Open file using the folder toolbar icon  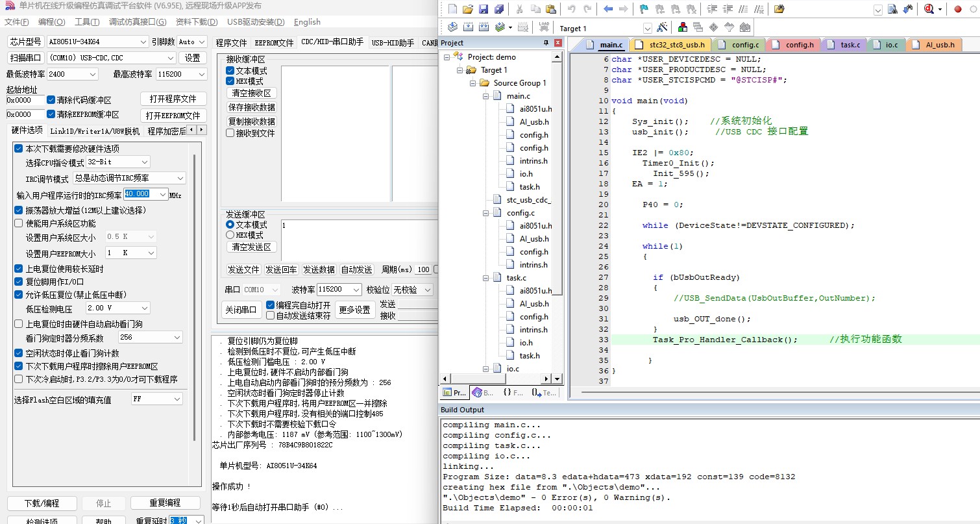[467, 9]
